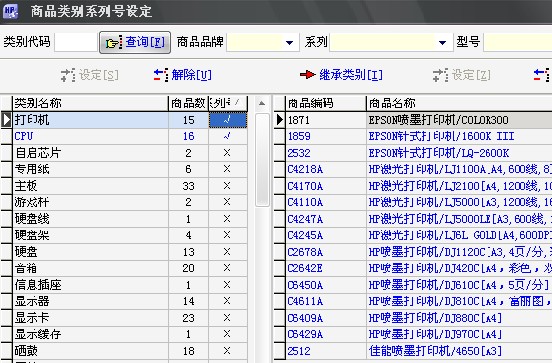Select the CPU category row
This screenshot has width=552, height=363.
[x=90, y=136]
